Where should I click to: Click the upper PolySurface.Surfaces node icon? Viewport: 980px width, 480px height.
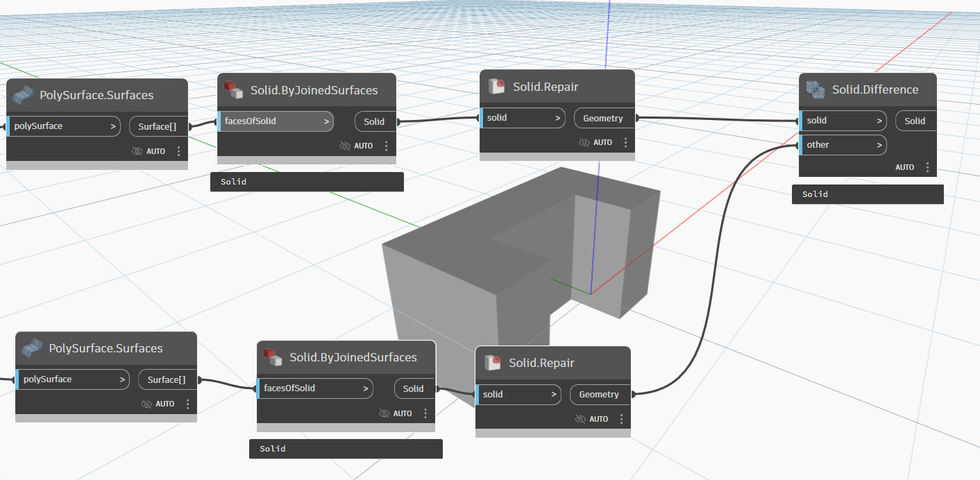(24, 95)
